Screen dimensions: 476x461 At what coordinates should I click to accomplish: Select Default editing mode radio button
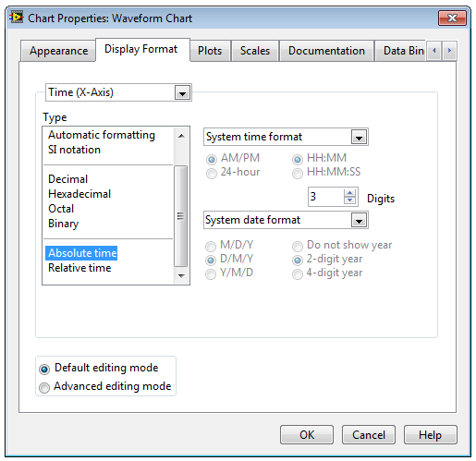[44, 369]
